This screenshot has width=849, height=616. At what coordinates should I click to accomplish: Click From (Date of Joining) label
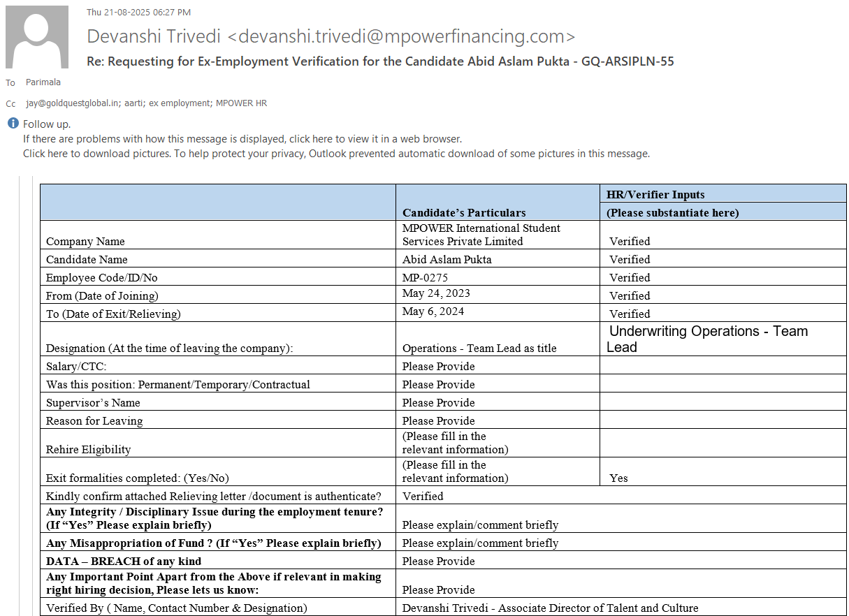point(102,295)
